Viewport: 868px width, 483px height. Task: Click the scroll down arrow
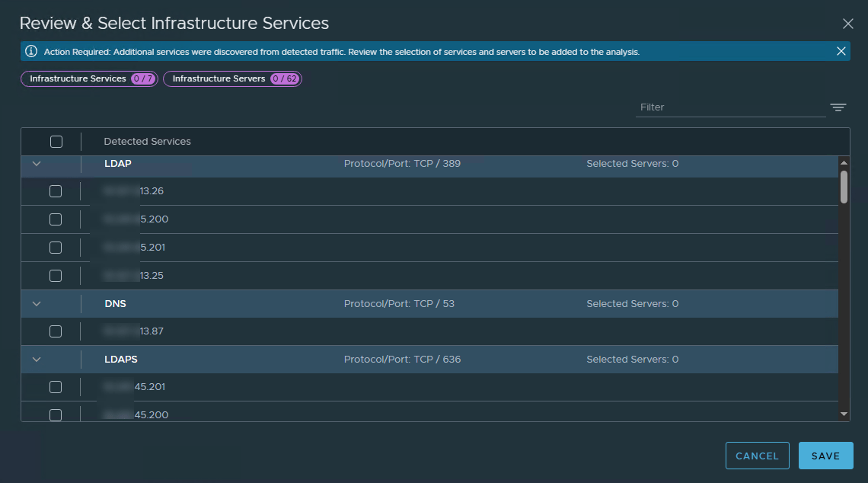click(x=844, y=414)
